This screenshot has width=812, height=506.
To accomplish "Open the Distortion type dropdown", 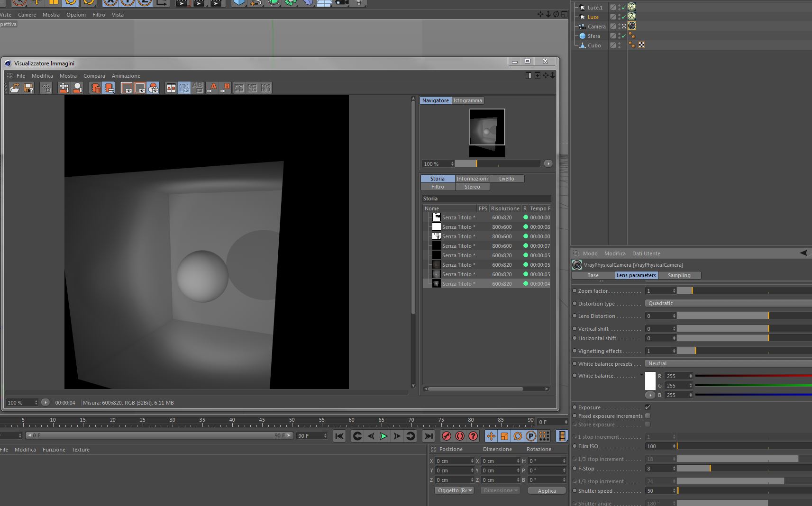I will pos(728,303).
